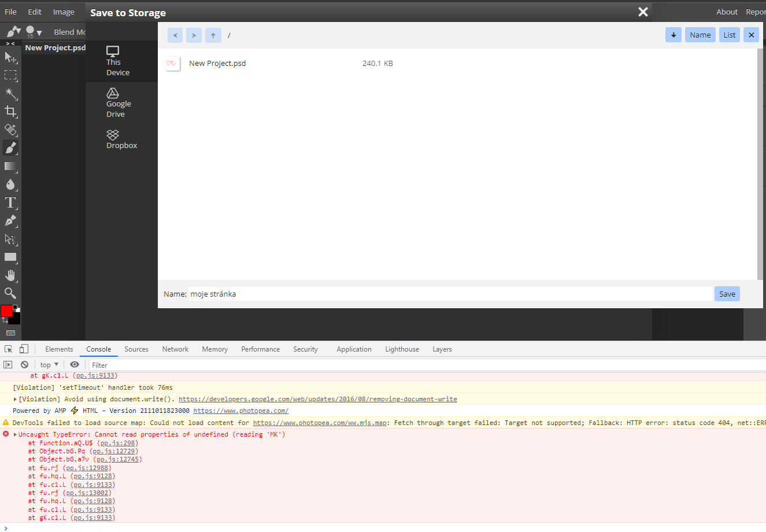The width and height of the screenshot is (766, 532).
Task: Select the Gradient tool
Action: tap(10, 167)
